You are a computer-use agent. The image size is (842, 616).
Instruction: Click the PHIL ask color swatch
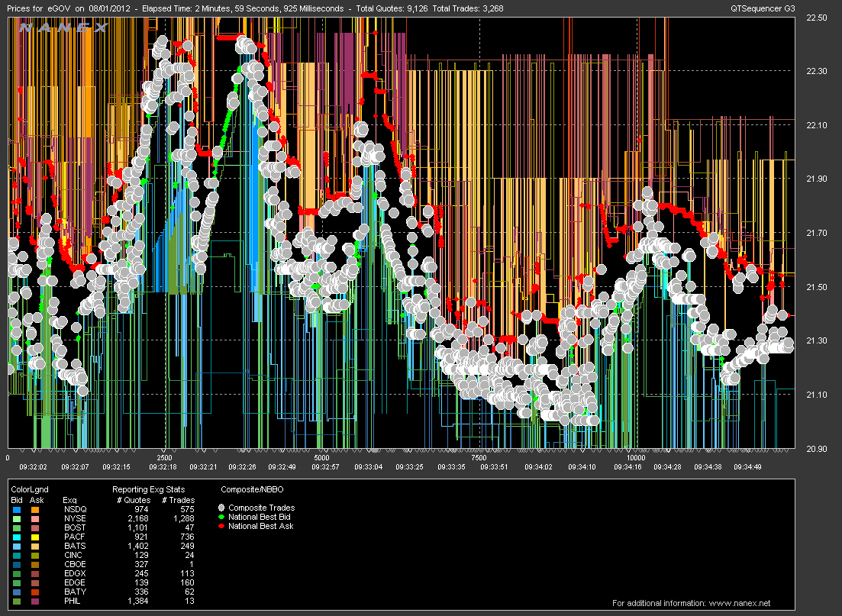coord(35,601)
